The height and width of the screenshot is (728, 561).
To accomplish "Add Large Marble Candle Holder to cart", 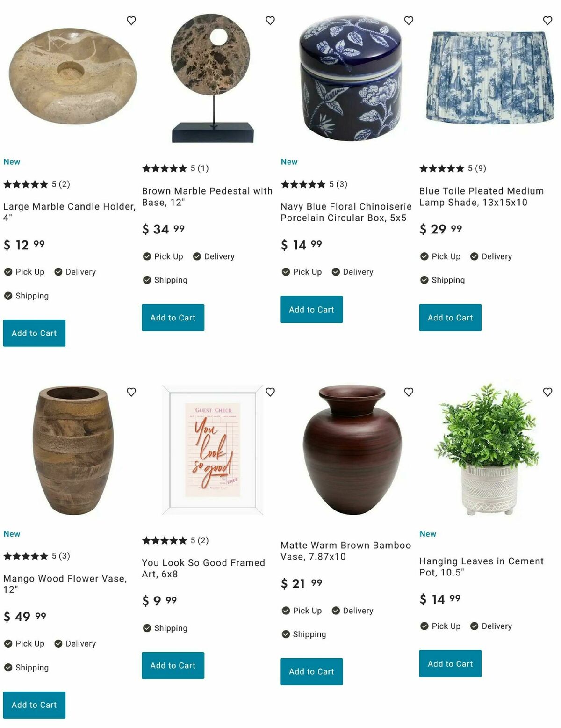I will [34, 333].
